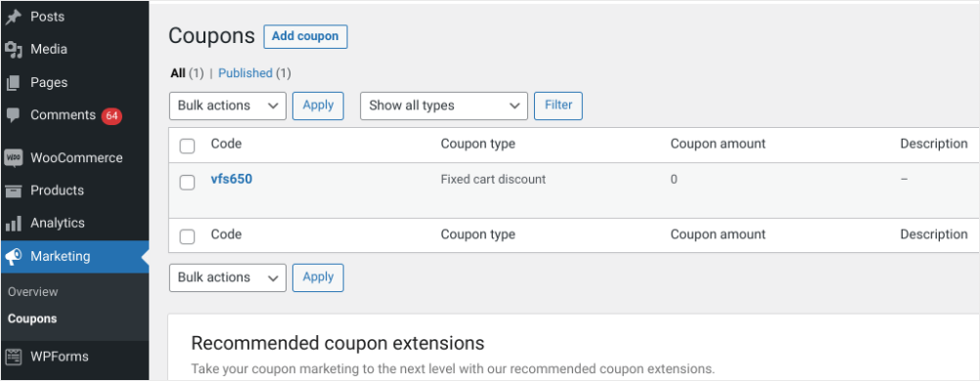Select the Coupons submenu item

(32, 318)
